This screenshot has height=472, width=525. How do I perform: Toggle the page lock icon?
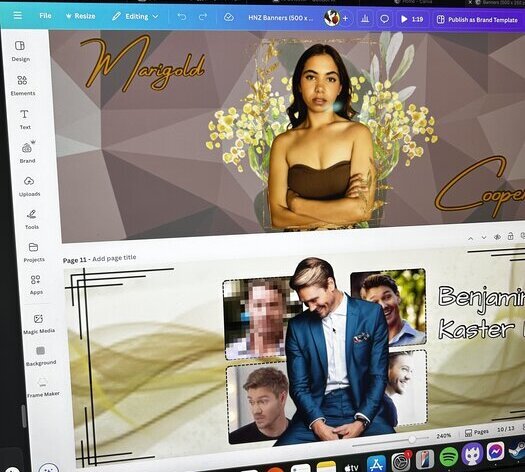point(510,236)
